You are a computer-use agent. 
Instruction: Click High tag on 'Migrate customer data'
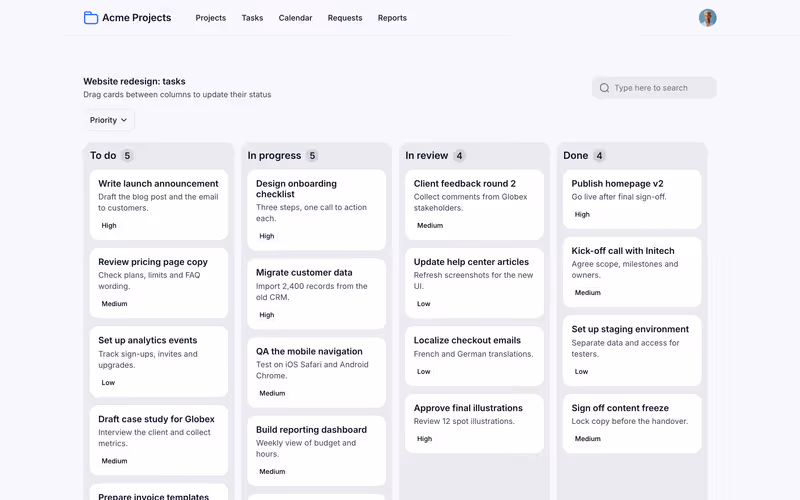coord(266,315)
